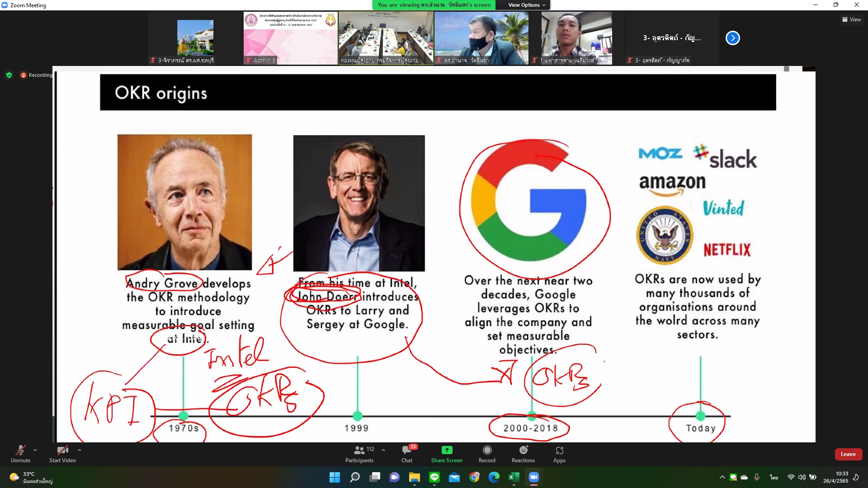
Task: Show next participants with blue arrow
Action: coord(732,38)
